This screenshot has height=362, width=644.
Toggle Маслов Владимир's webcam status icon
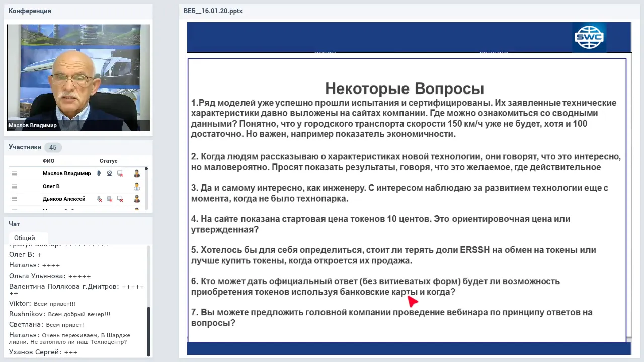pyautogui.click(x=109, y=173)
